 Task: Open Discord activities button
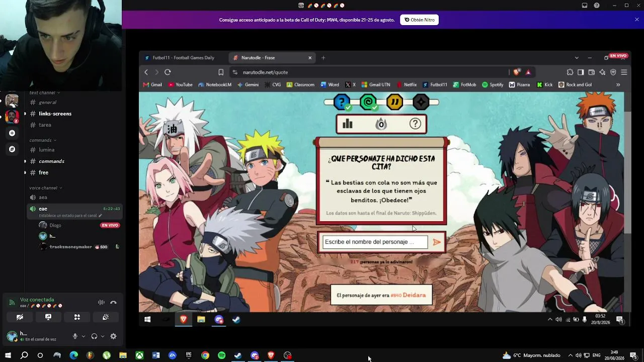coord(77,317)
